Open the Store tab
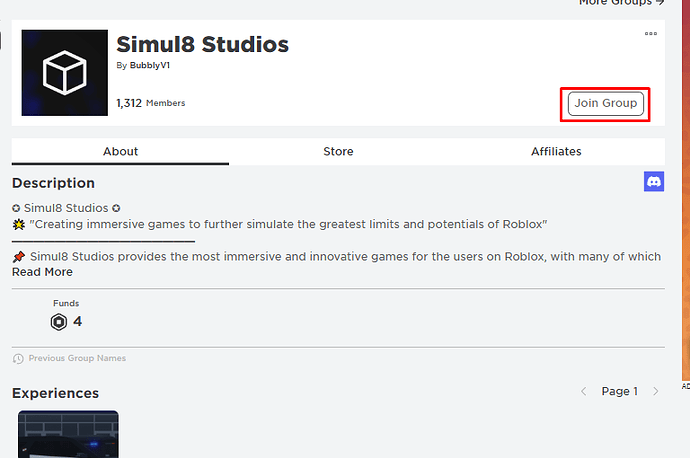The width and height of the screenshot is (690, 458). tap(338, 152)
